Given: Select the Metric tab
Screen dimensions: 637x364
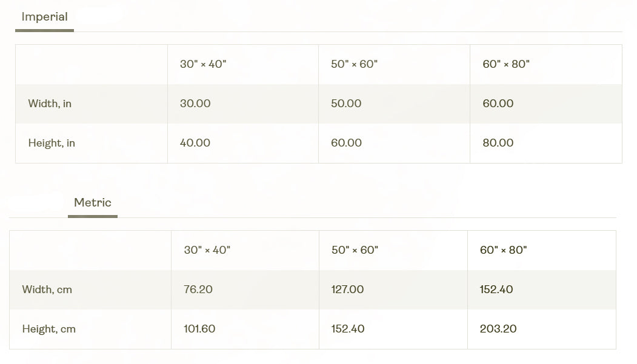Looking at the screenshot, I should coord(93,202).
